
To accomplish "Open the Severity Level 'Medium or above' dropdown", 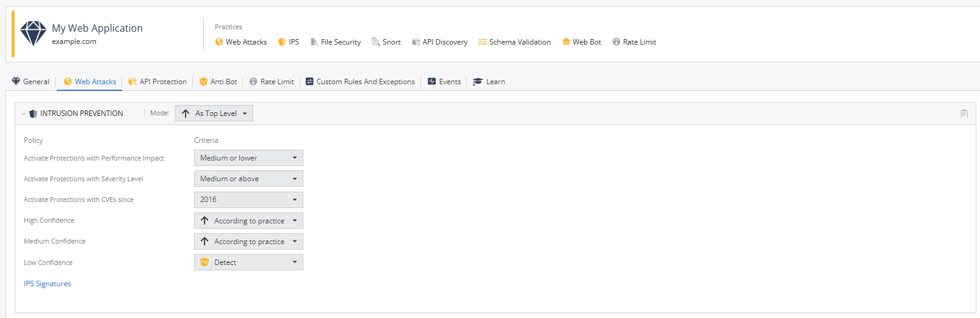I will click(248, 179).
